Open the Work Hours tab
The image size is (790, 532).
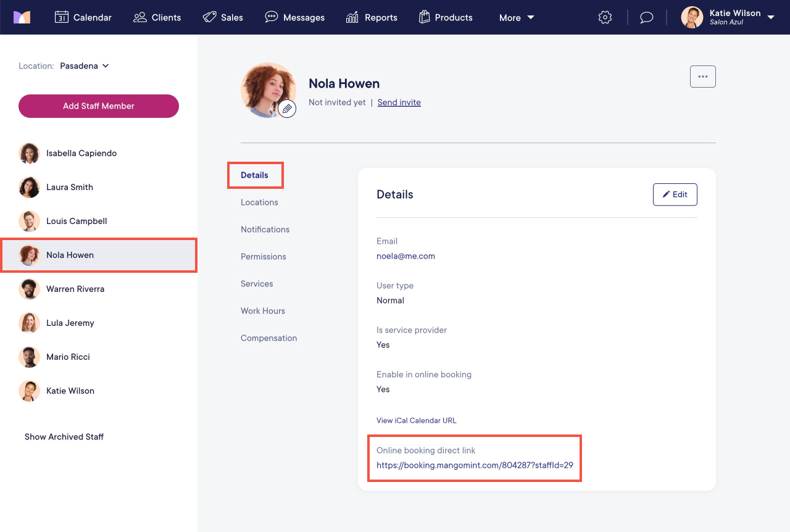tap(263, 310)
